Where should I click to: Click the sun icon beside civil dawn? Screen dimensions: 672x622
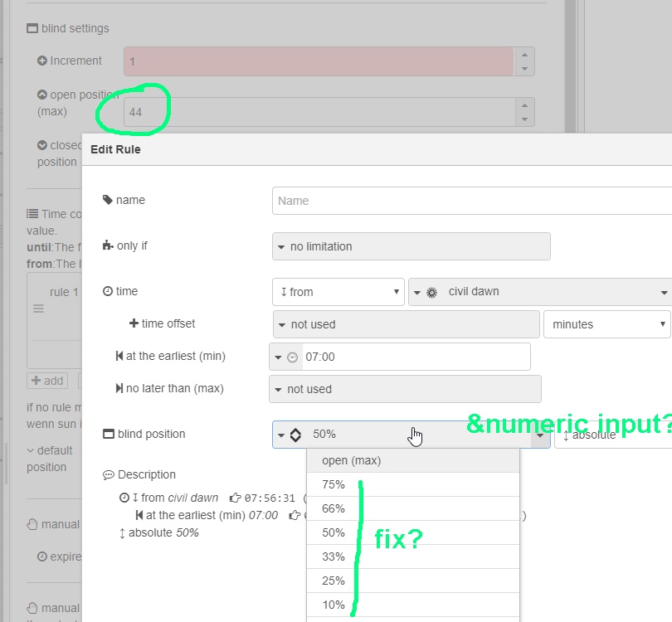(x=431, y=292)
